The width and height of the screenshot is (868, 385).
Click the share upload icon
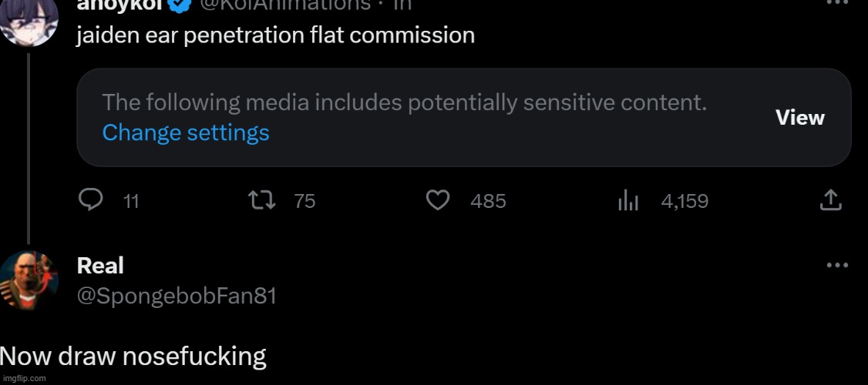pos(830,201)
